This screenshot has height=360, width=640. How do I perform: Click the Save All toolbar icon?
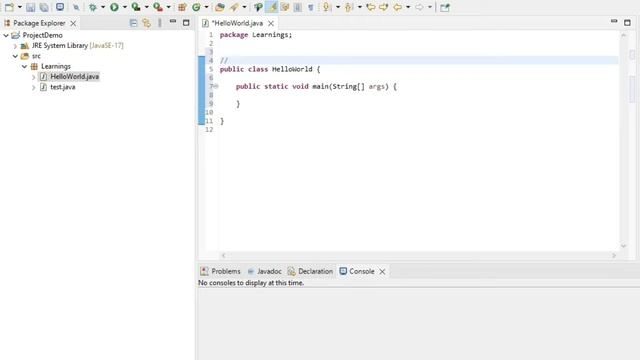point(44,7)
